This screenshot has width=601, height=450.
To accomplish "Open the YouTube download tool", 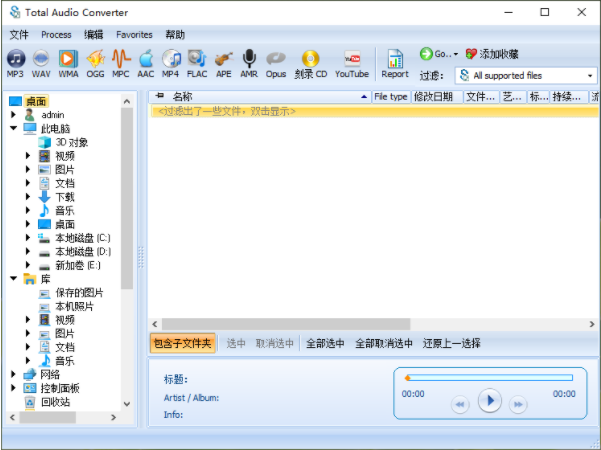I will coord(352,64).
